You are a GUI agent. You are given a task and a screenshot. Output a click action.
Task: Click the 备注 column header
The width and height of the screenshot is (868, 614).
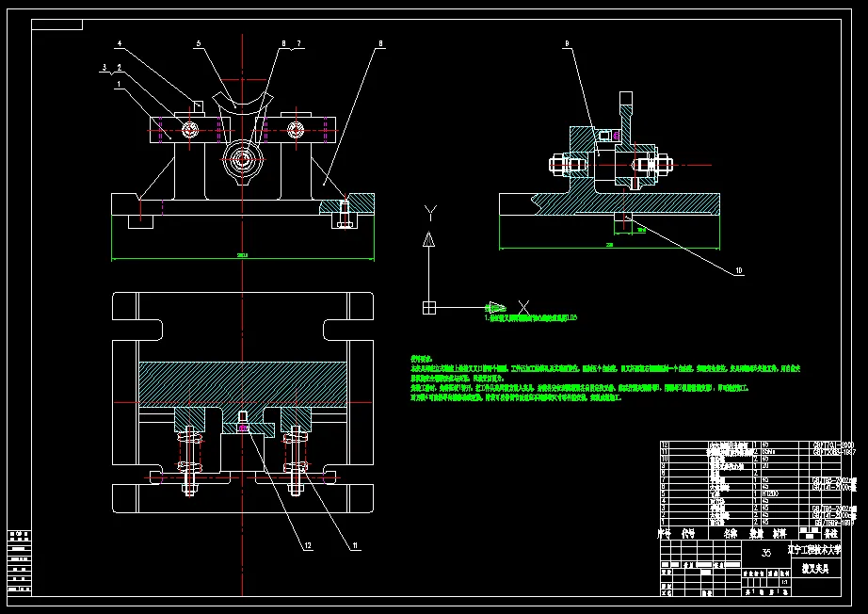point(831,534)
